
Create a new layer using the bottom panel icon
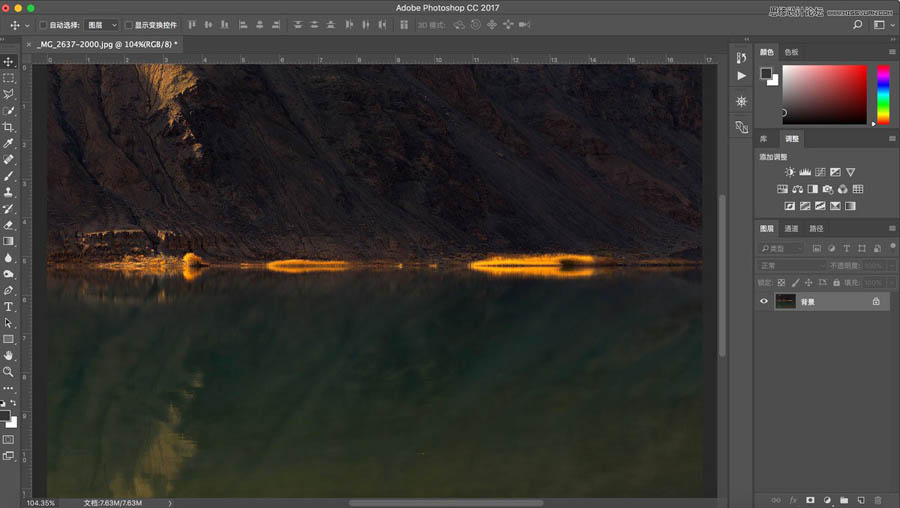(x=860, y=499)
